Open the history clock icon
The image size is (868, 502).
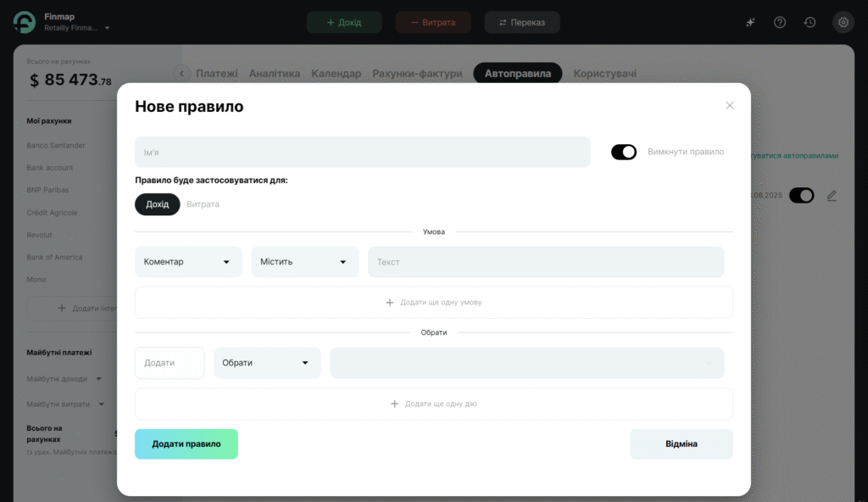(810, 23)
